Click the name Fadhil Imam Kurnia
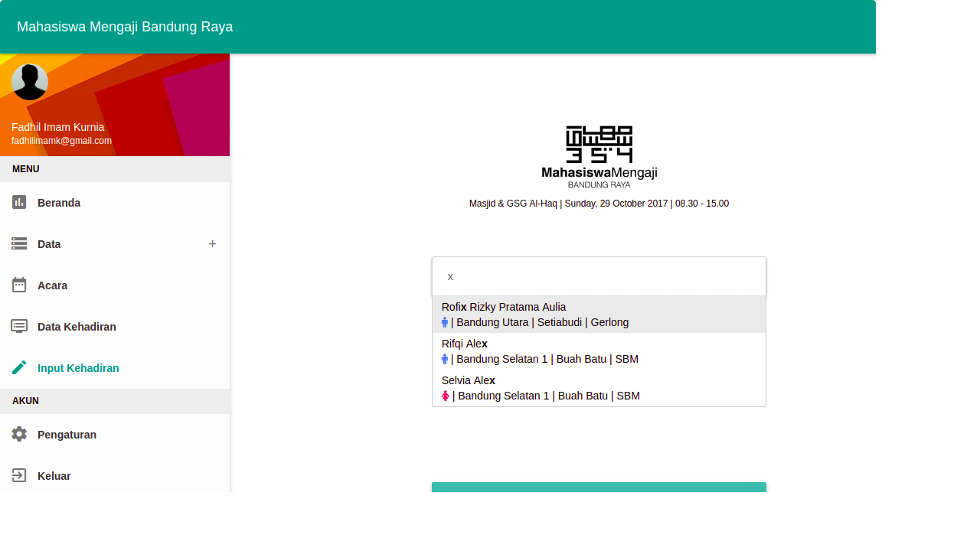Viewport: 980px width, 551px height. tap(57, 127)
